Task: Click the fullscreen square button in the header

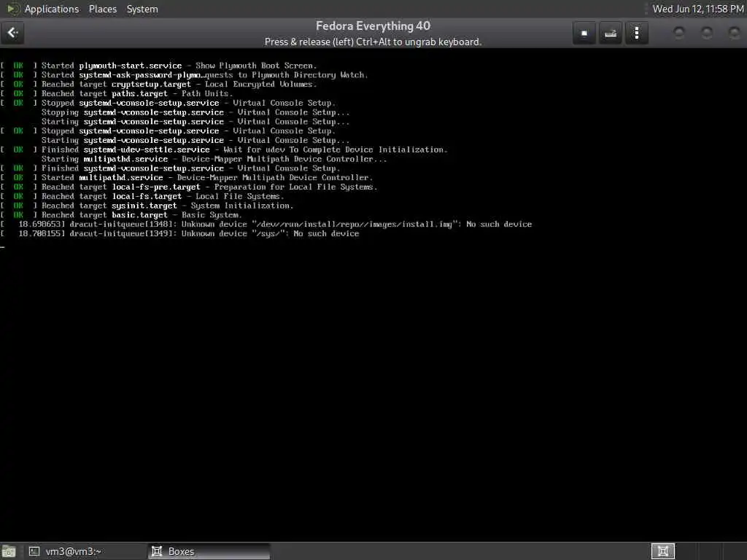Action: click(x=584, y=34)
